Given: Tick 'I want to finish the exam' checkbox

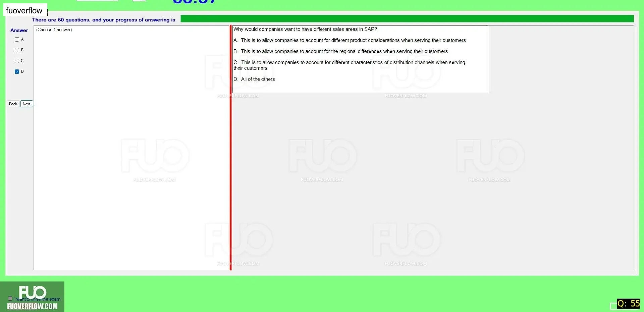Looking at the screenshot, I should pyautogui.click(x=10, y=299).
